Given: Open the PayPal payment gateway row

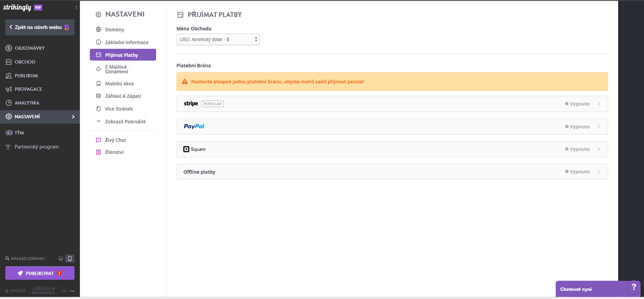Looking at the screenshot, I should pos(392,127).
